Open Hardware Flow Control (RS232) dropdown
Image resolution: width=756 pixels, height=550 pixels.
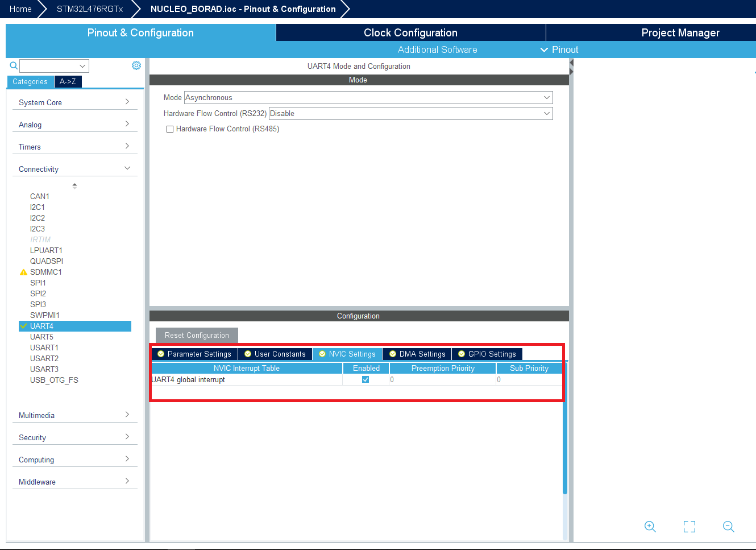point(410,114)
